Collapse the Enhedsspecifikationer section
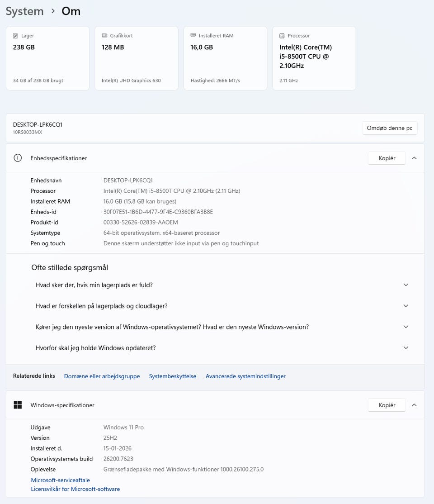 [414, 158]
